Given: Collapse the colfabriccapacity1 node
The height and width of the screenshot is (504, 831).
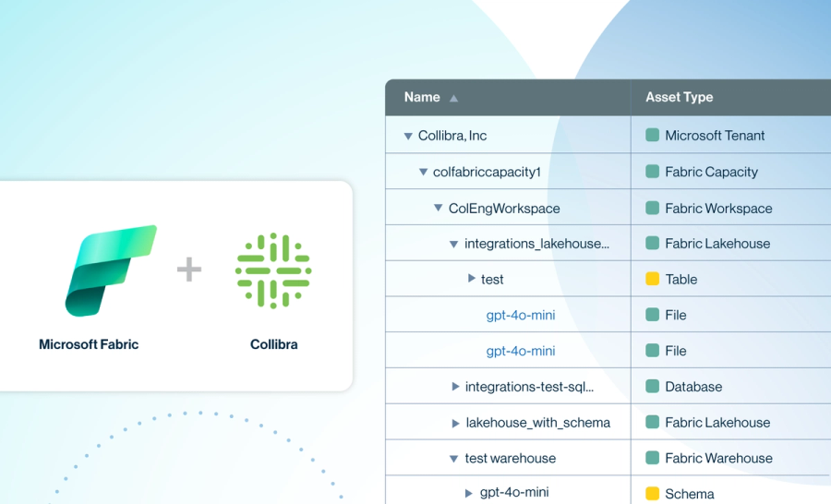Looking at the screenshot, I should pos(423,172).
